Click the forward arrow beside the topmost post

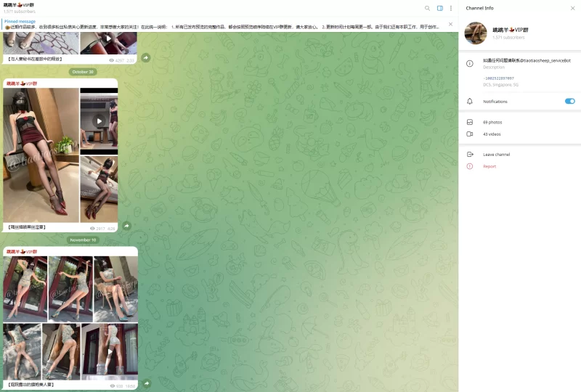(146, 58)
